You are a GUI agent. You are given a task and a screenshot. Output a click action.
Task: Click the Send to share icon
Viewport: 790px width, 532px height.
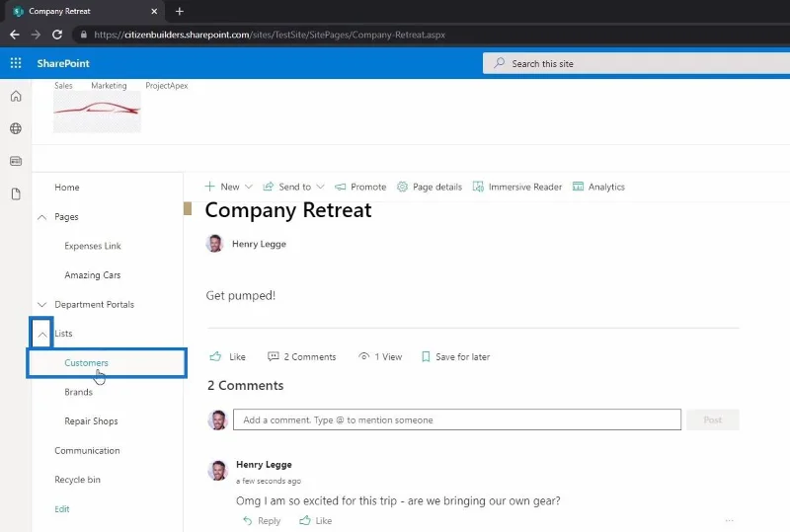[x=268, y=187]
